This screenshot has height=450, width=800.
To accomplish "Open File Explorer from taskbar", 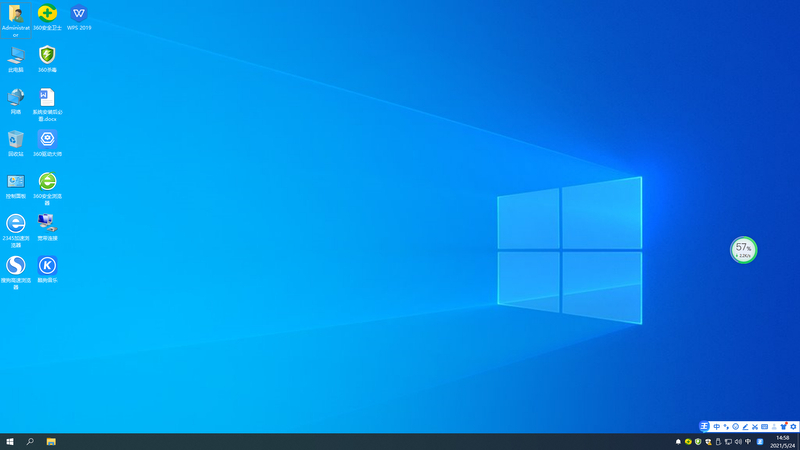I will (x=51, y=442).
